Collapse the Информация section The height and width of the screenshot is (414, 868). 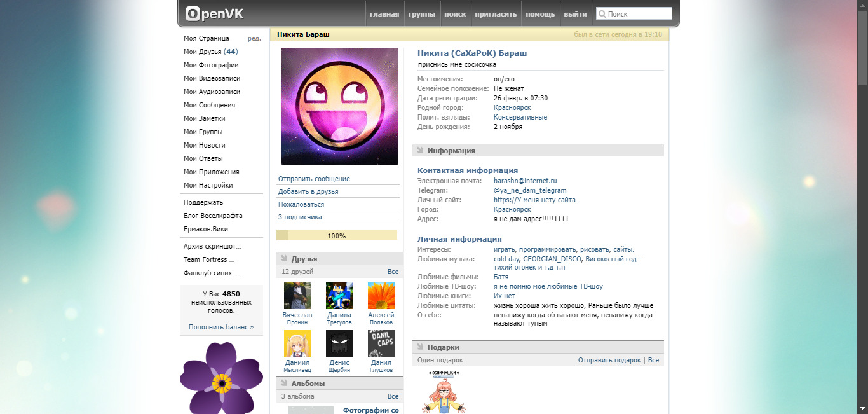451,151
